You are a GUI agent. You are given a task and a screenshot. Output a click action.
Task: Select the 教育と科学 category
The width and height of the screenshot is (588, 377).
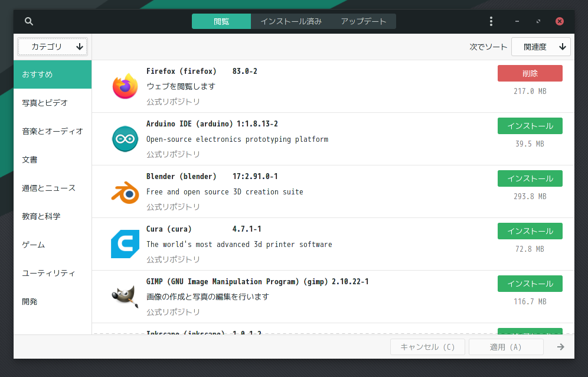(x=53, y=217)
